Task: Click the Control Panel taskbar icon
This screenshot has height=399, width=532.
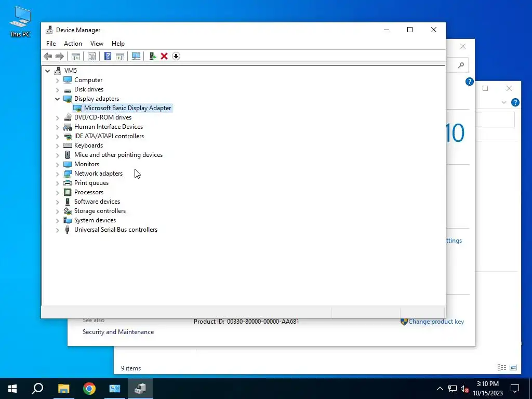Action: click(115, 389)
